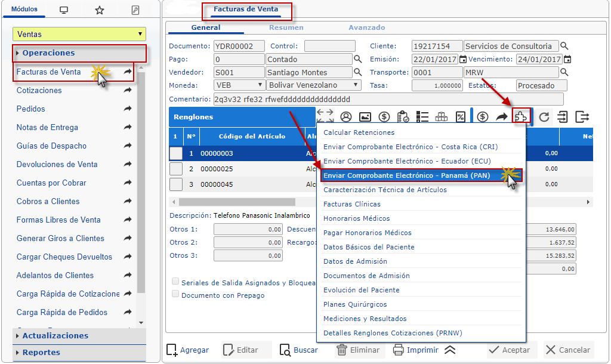Screen dimensions: 611x364
Task: Click the monitor icon in left panel
Action: click(64, 10)
